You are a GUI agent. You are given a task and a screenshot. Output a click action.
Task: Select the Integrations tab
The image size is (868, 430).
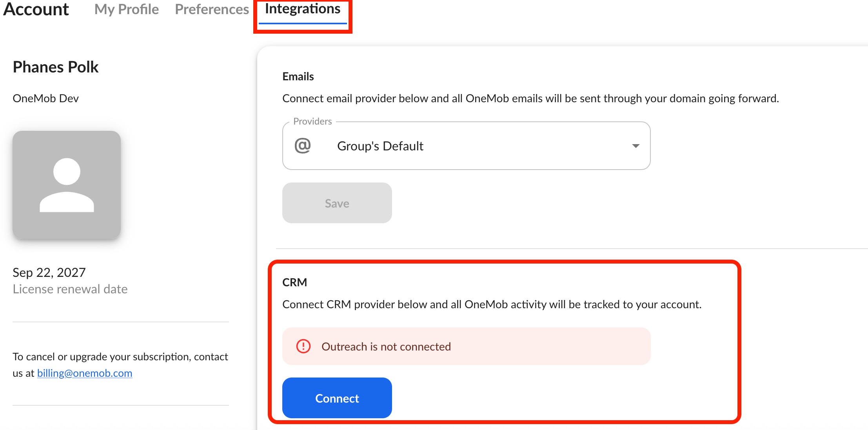click(x=303, y=9)
